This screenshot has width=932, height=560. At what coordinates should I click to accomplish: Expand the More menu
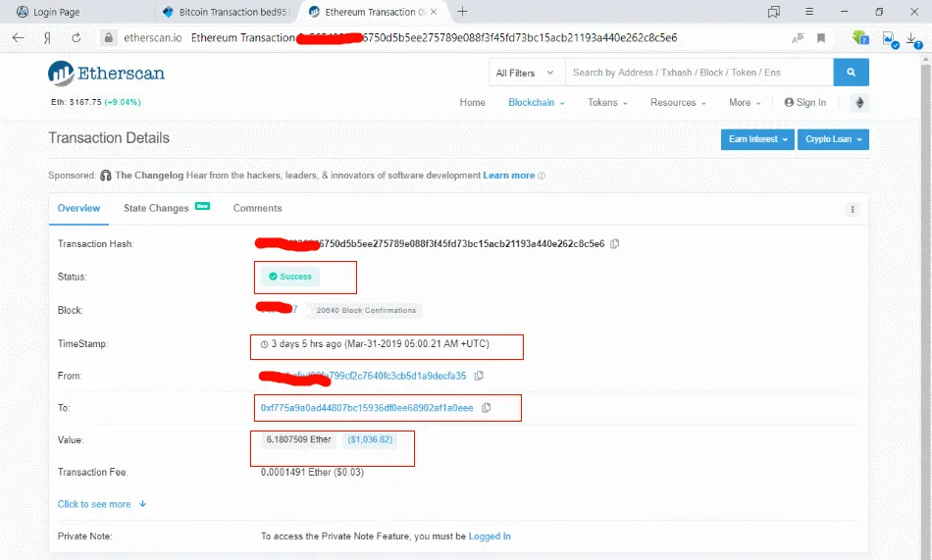pyautogui.click(x=745, y=102)
